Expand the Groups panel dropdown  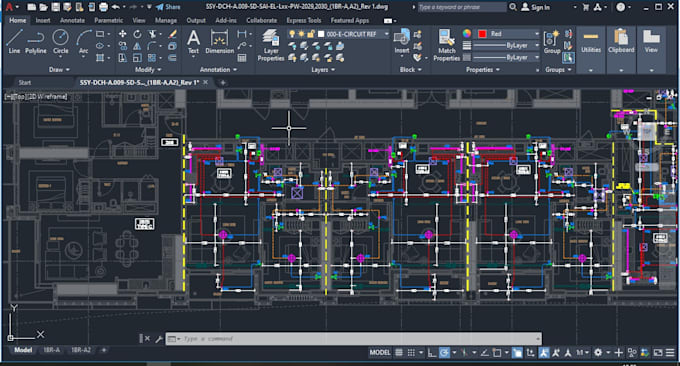[x=558, y=69]
